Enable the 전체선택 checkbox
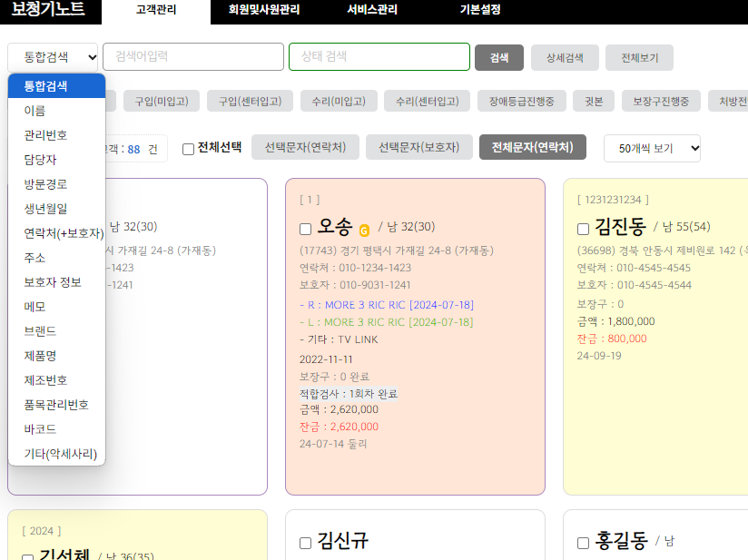The height and width of the screenshot is (560, 748). pos(190,148)
